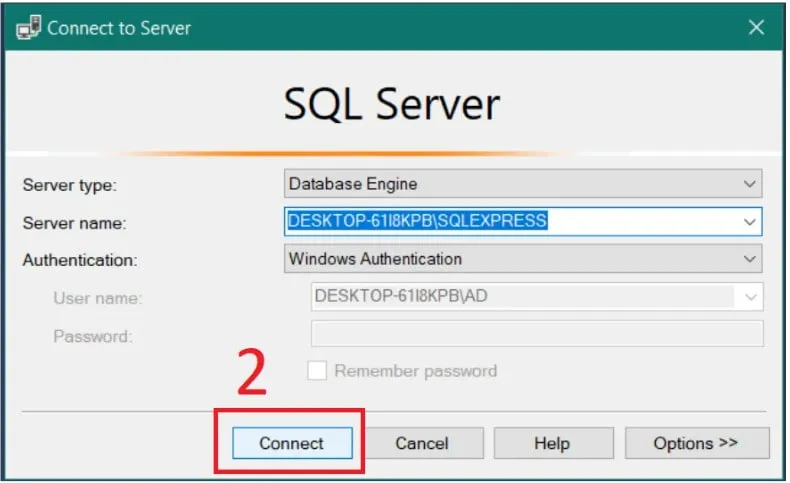Viewport: 790px width, 483px height.
Task: Click the 'Authentication:' label
Action: 80,260
